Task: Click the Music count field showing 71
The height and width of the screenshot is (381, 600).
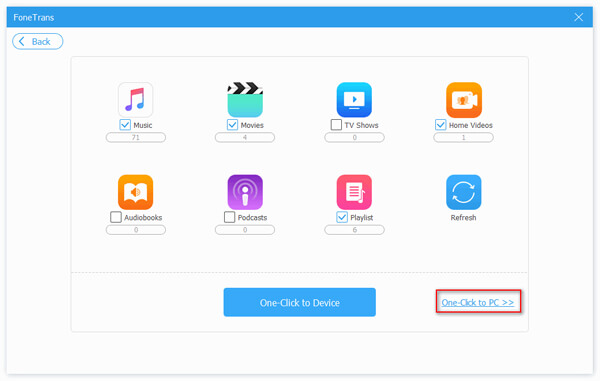Action: pos(135,137)
